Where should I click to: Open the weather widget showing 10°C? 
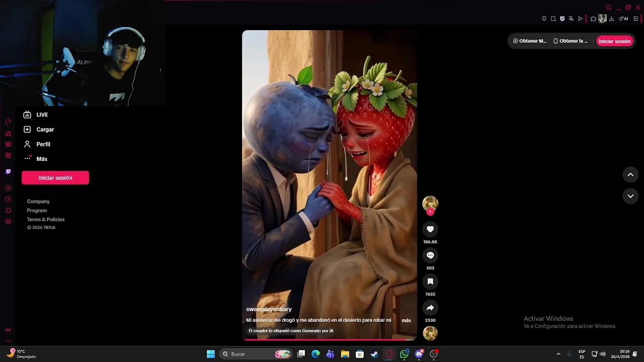coord(21,354)
